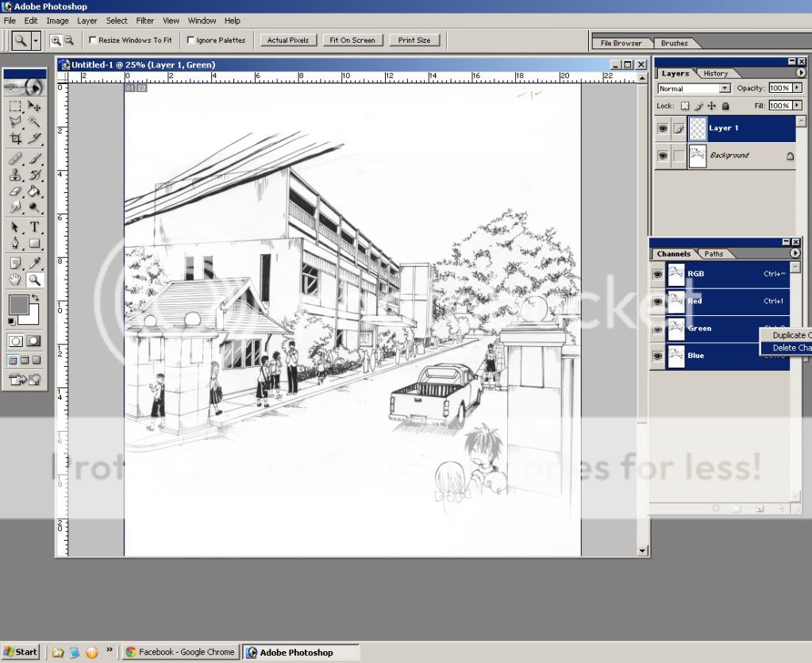The height and width of the screenshot is (663, 812).
Task: Click the Actual Pixels button
Action: [x=288, y=40]
